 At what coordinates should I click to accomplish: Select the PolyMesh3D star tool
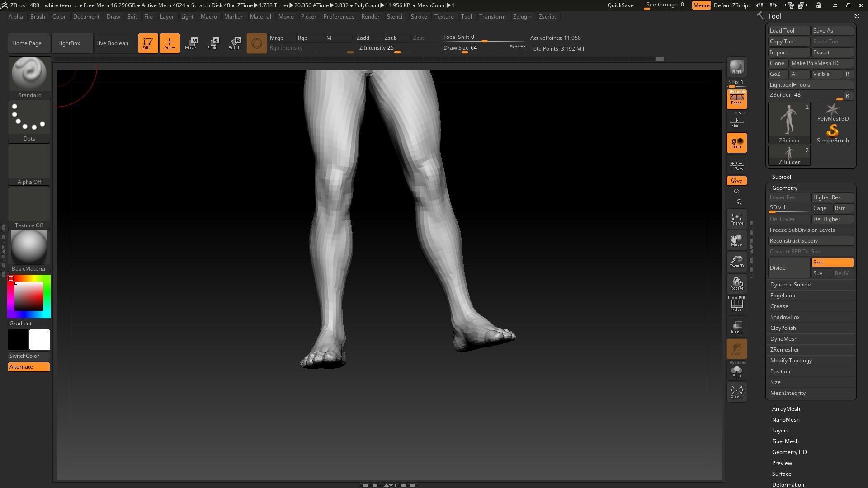pos(832,113)
